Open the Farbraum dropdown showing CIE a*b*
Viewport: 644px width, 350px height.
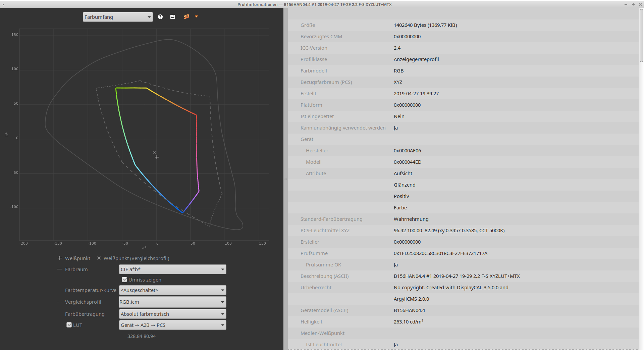173,269
